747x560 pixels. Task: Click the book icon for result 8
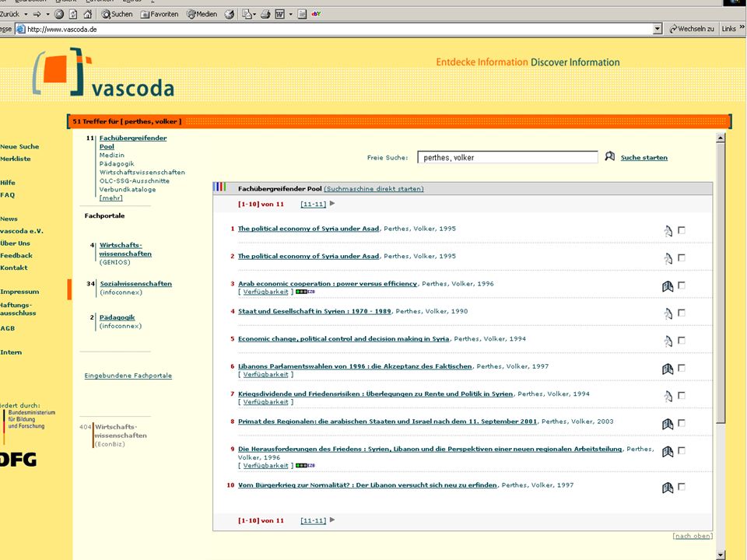click(x=668, y=424)
